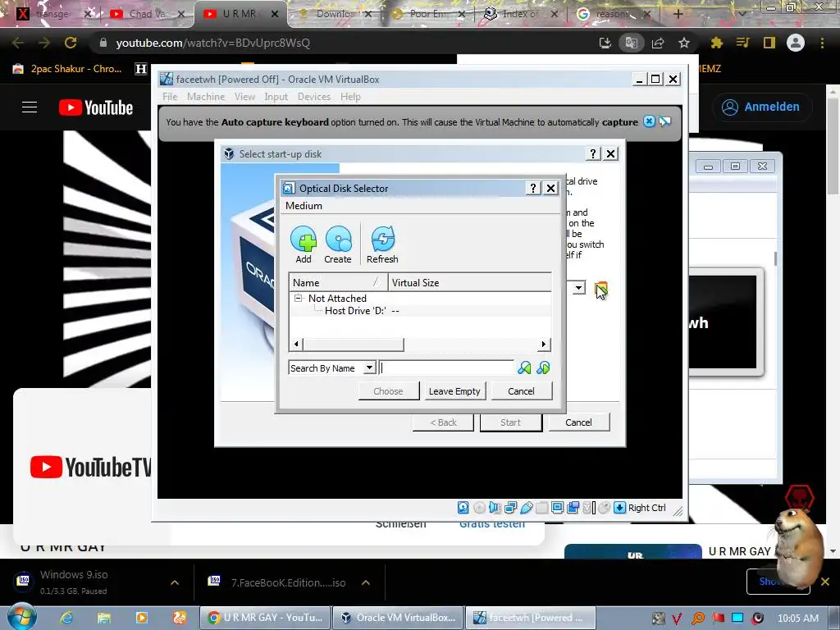The width and height of the screenshot is (840, 630).
Task: Click the help question mark in Select start-up disk
Action: pyautogui.click(x=592, y=153)
